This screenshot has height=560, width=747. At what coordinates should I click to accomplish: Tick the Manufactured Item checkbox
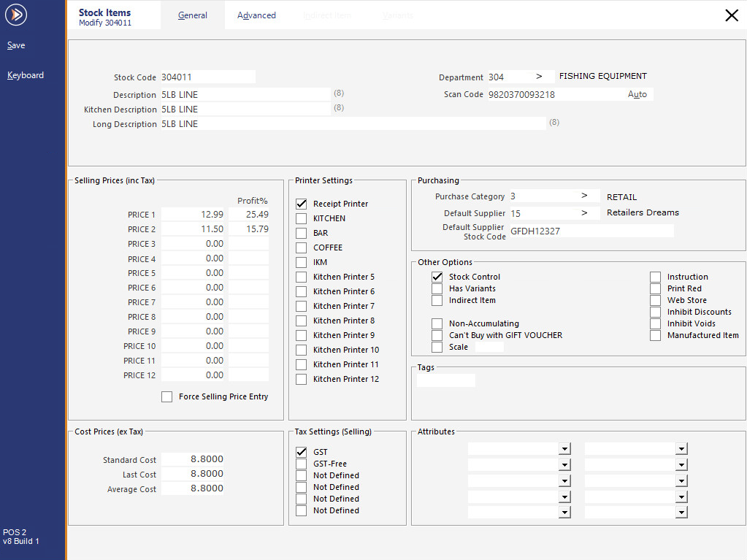click(656, 335)
